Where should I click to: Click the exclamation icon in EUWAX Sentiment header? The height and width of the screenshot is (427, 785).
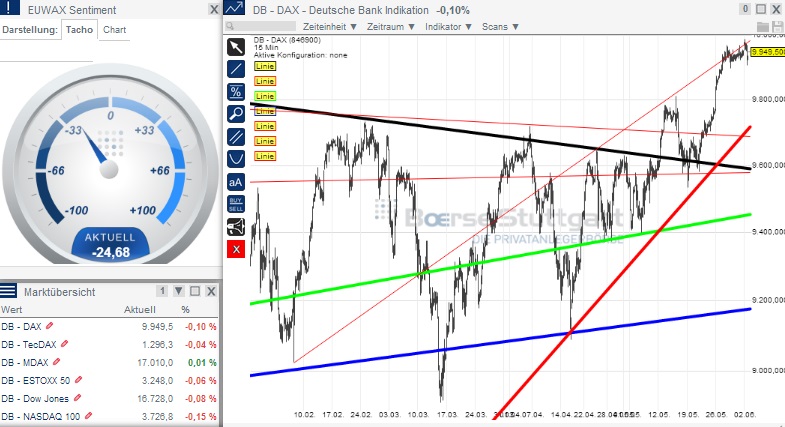click(x=10, y=8)
